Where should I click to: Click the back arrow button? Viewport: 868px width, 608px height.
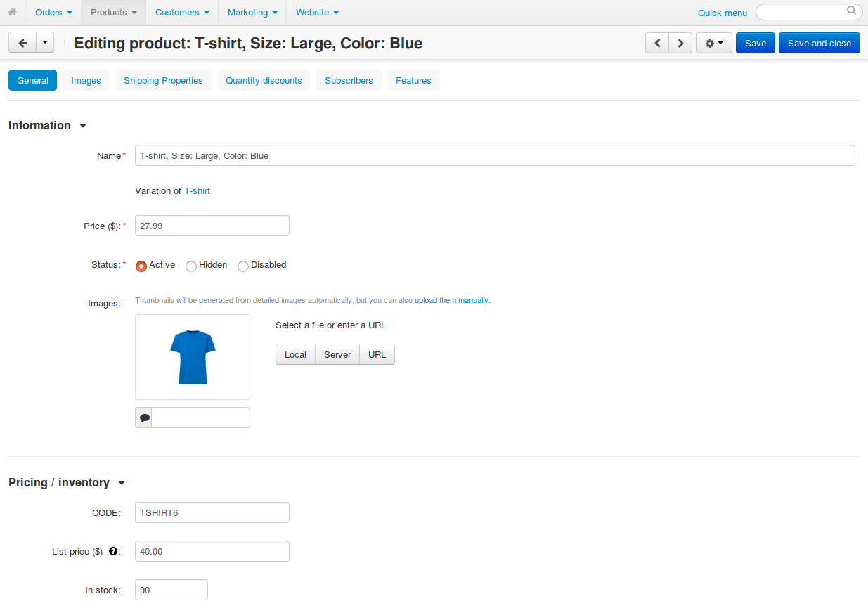click(22, 43)
